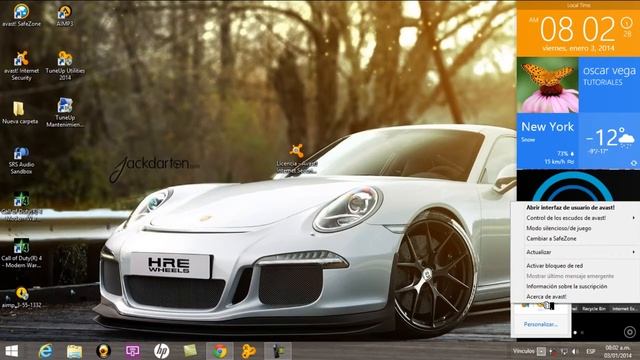
Task: Expand Control de los escudos de avast! submenu
Action: click(x=576, y=218)
